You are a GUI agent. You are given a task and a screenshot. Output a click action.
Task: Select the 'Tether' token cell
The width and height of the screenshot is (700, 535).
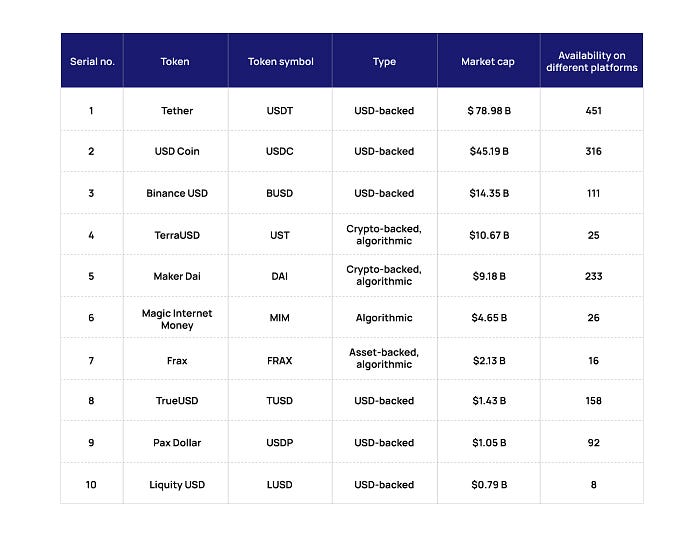[177, 111]
